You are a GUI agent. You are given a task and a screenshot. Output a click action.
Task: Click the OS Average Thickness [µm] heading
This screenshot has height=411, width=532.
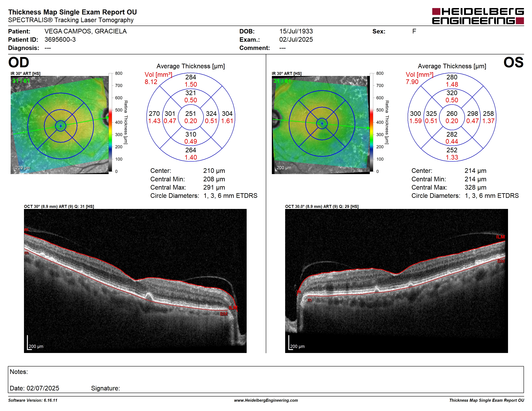(x=452, y=66)
